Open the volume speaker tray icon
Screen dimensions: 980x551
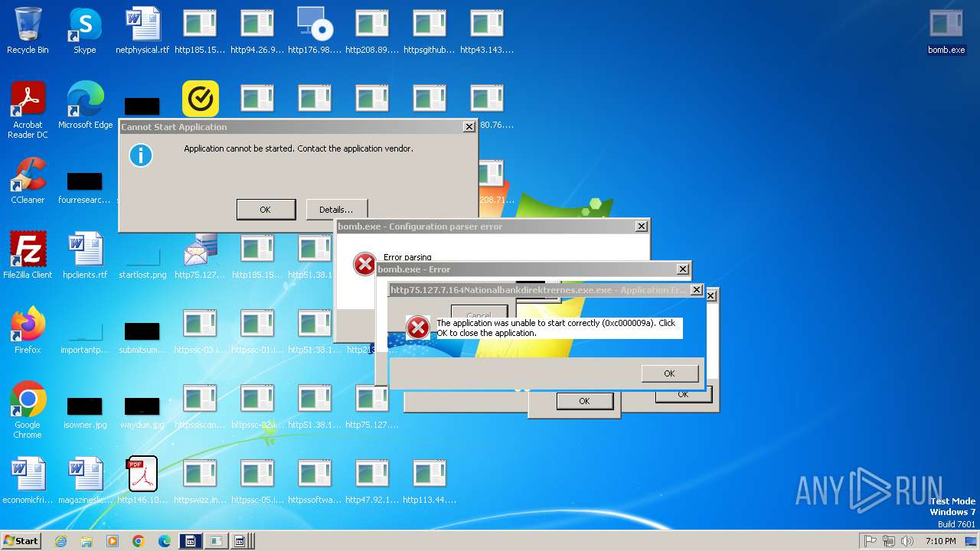907,541
